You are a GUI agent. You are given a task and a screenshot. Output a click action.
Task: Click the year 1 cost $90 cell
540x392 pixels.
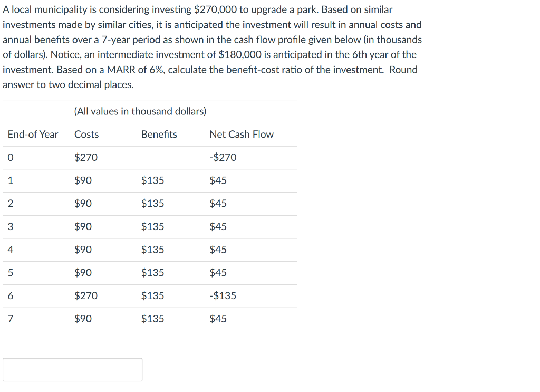coord(83,180)
